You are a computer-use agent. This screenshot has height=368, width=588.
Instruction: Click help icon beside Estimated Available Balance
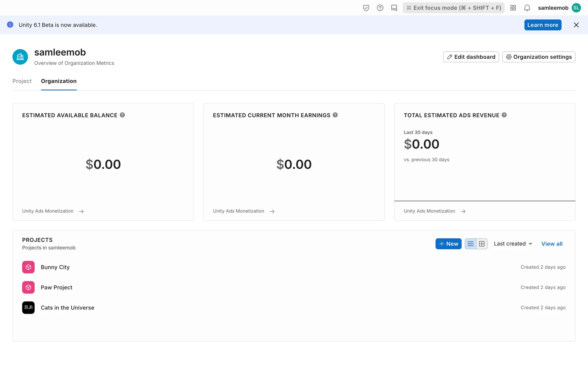(122, 115)
